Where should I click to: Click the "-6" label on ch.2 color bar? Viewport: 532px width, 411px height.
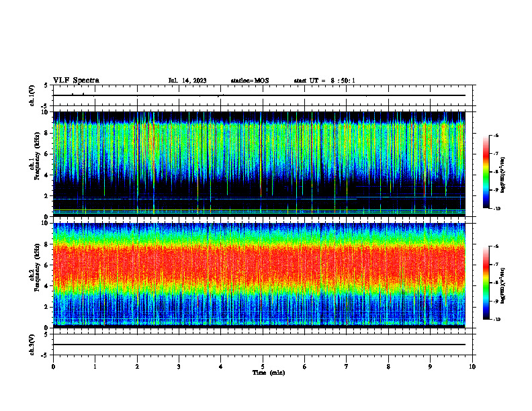pyautogui.click(x=496, y=246)
